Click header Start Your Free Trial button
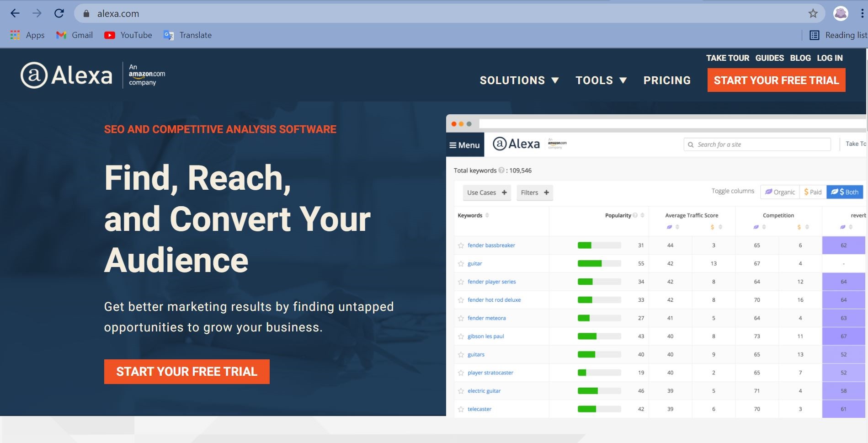 click(x=776, y=80)
